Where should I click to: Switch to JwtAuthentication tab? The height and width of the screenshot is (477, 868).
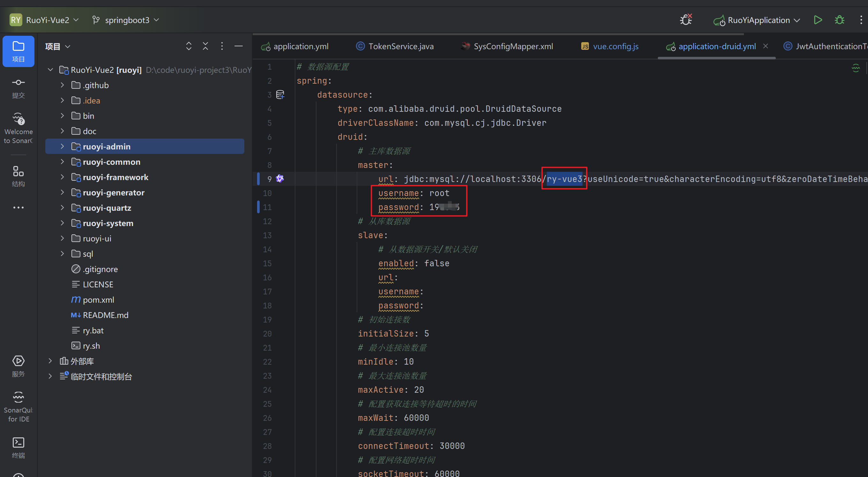coord(825,46)
